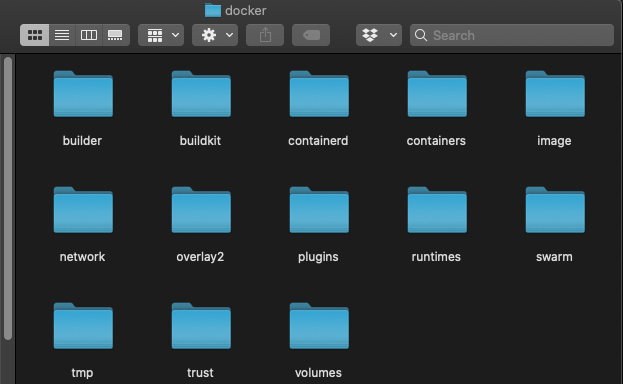The image size is (623, 384).
Task: Click the 'tmp' name label
Action: pyautogui.click(x=82, y=373)
